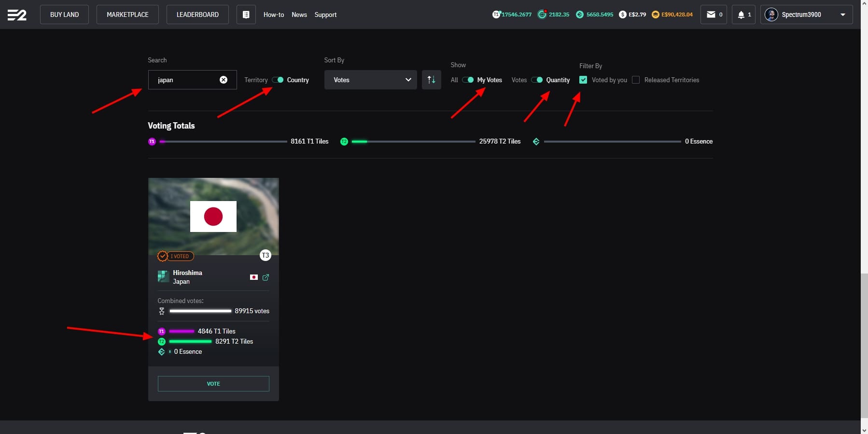The height and width of the screenshot is (434, 868).
Task: Click the T3 tier badge on the card
Action: [x=265, y=255]
